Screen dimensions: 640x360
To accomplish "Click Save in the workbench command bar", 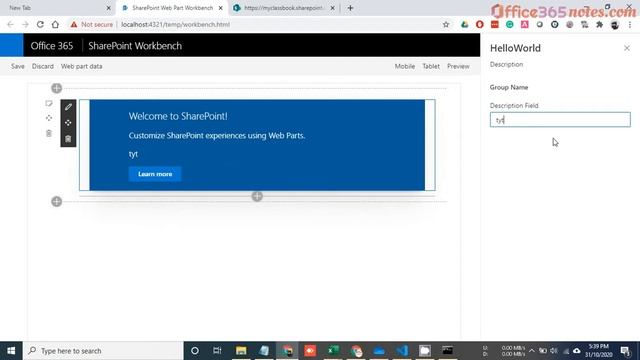I will pos(18,66).
